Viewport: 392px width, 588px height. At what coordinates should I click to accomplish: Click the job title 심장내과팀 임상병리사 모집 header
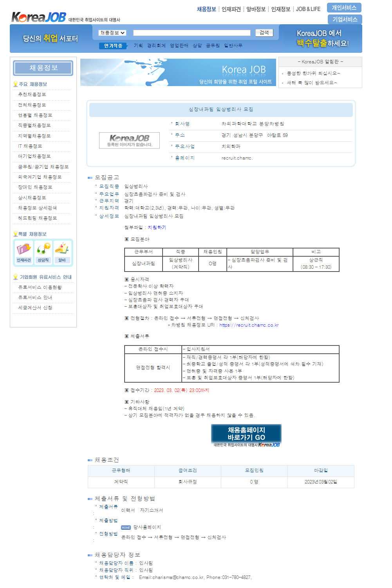coord(221,109)
